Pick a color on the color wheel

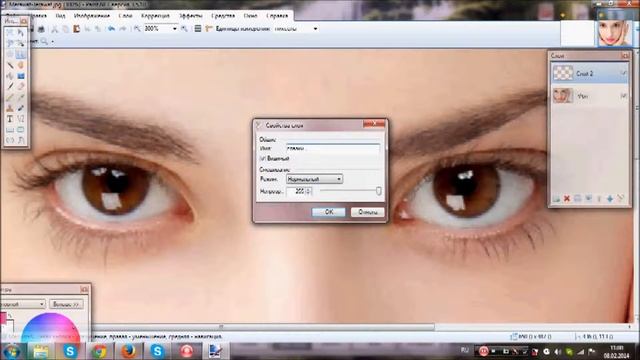[51, 327]
